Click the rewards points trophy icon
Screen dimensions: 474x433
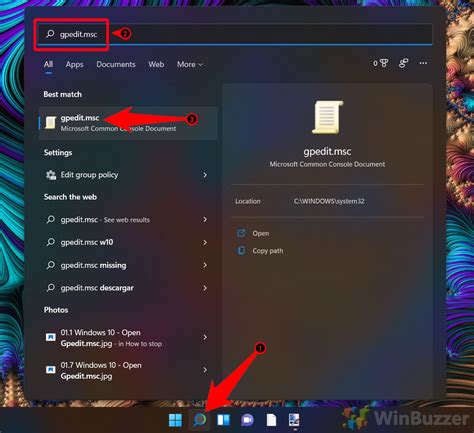click(384, 63)
